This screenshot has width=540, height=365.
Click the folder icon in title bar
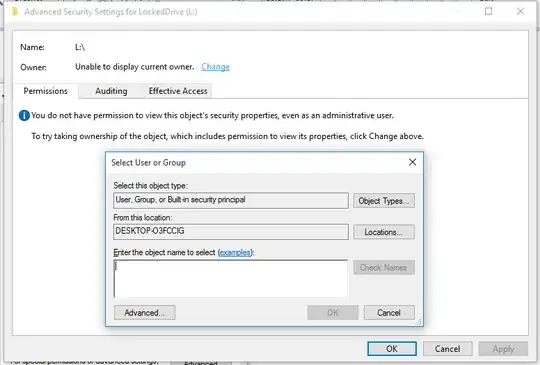point(15,11)
